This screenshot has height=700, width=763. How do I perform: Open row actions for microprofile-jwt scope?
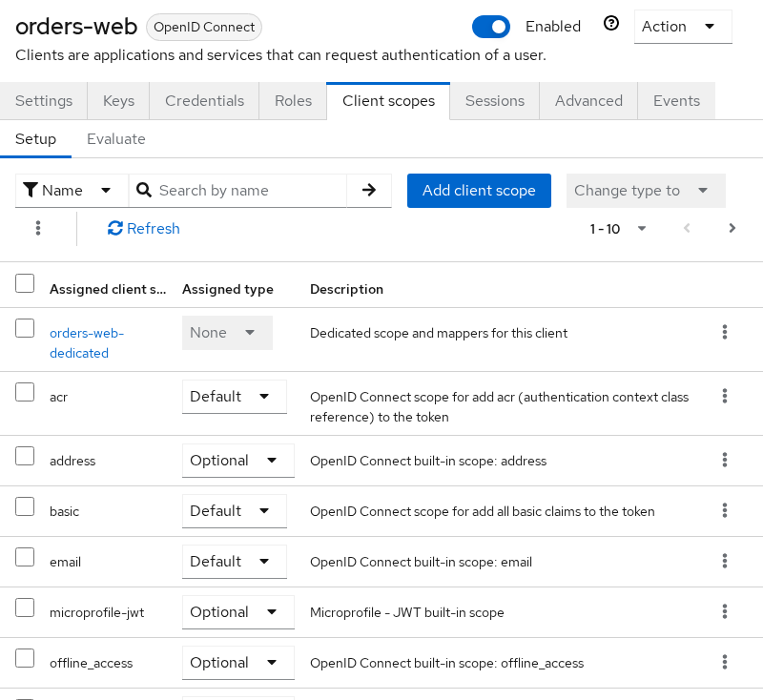[x=725, y=611]
